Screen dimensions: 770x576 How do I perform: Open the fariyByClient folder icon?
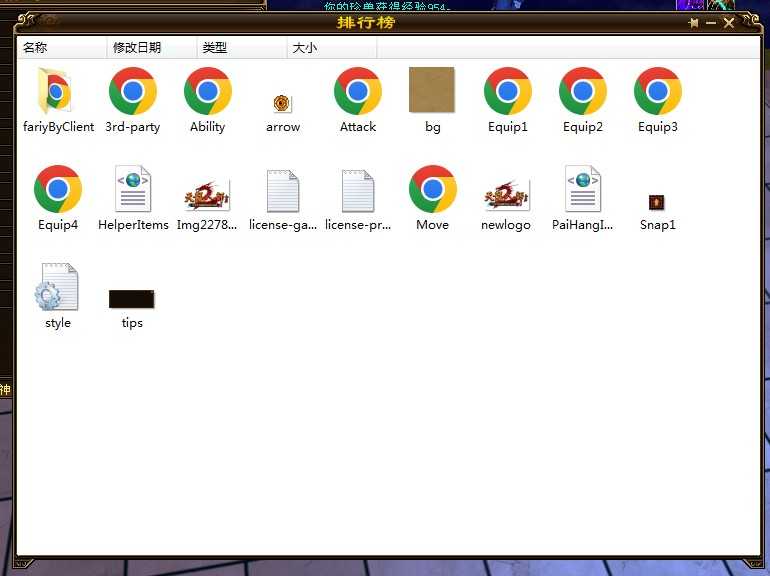tap(55, 91)
